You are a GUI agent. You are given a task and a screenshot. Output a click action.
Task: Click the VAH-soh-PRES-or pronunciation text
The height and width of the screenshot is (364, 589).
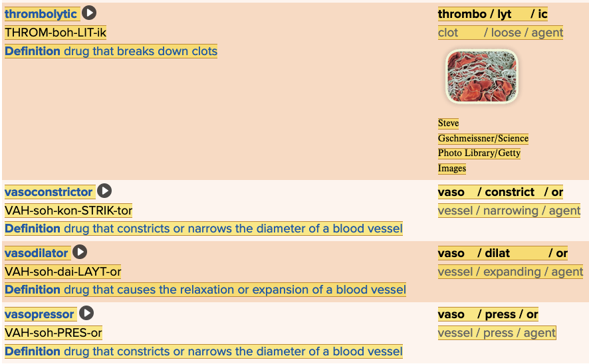53,333
